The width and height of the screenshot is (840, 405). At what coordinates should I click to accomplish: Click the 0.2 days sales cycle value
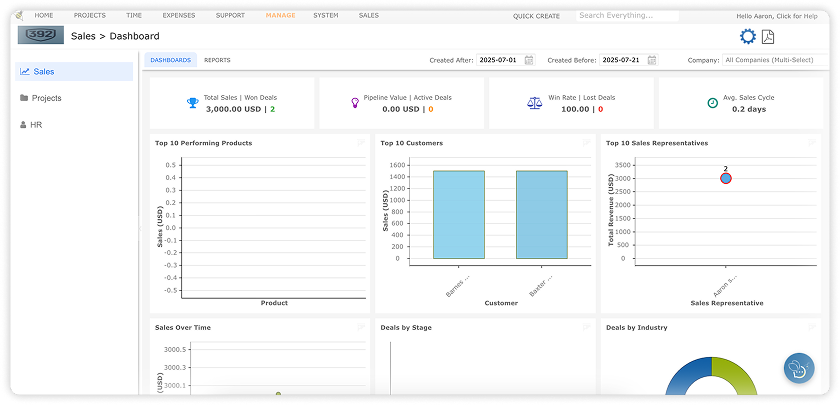pyautogui.click(x=749, y=109)
